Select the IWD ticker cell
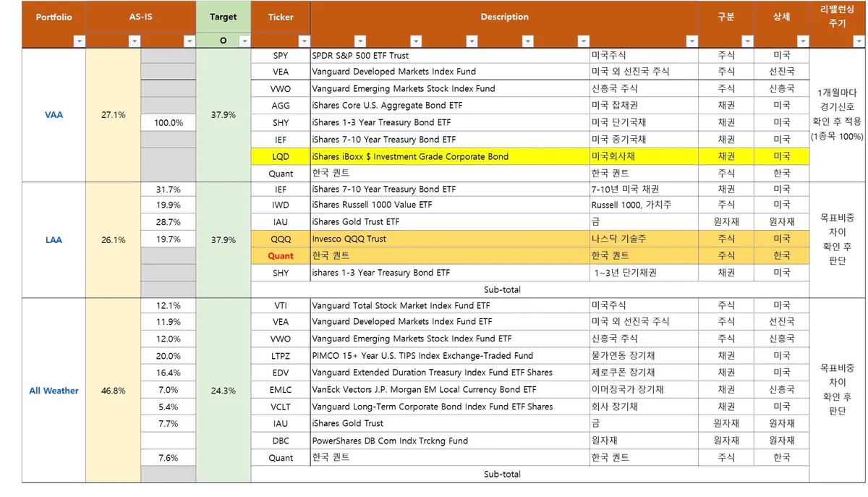The width and height of the screenshot is (868, 497). coord(281,205)
